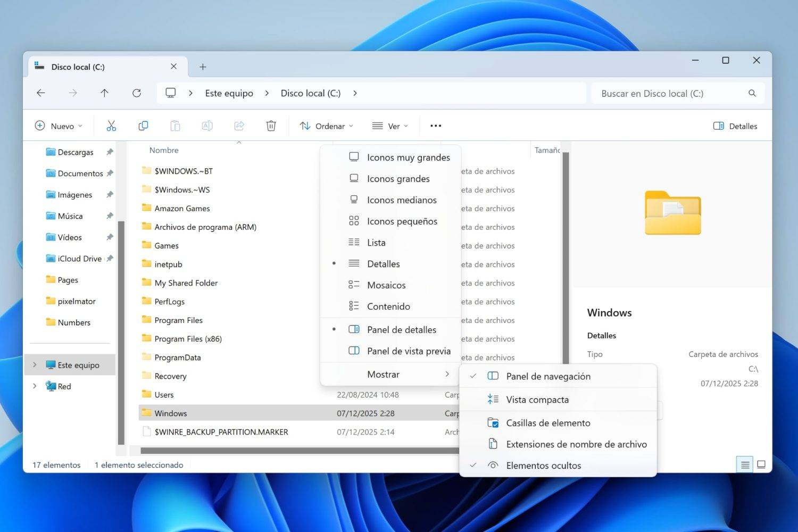The width and height of the screenshot is (798, 532).
Task: Expand Este equipo tree node
Action: [35, 365]
